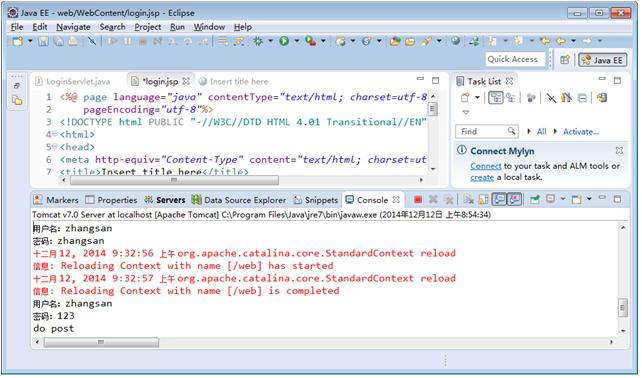Click the Quick Access search field
The height and width of the screenshot is (378, 642).
click(515, 59)
